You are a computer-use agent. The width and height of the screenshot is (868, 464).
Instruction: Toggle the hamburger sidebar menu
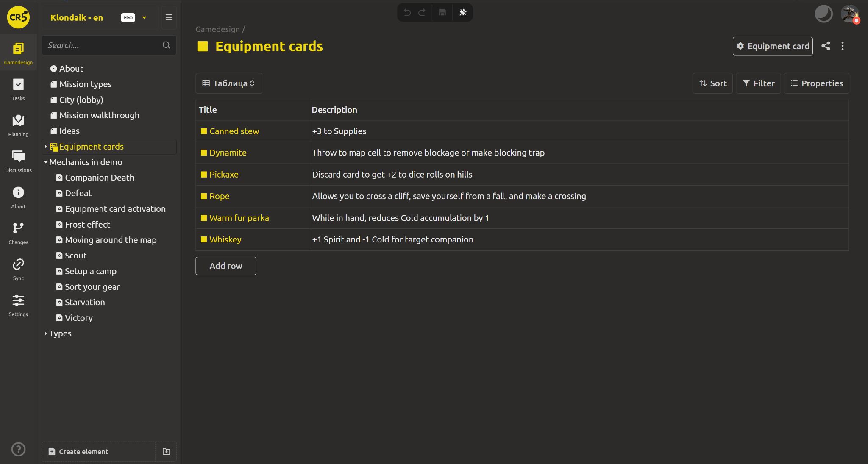tap(169, 18)
